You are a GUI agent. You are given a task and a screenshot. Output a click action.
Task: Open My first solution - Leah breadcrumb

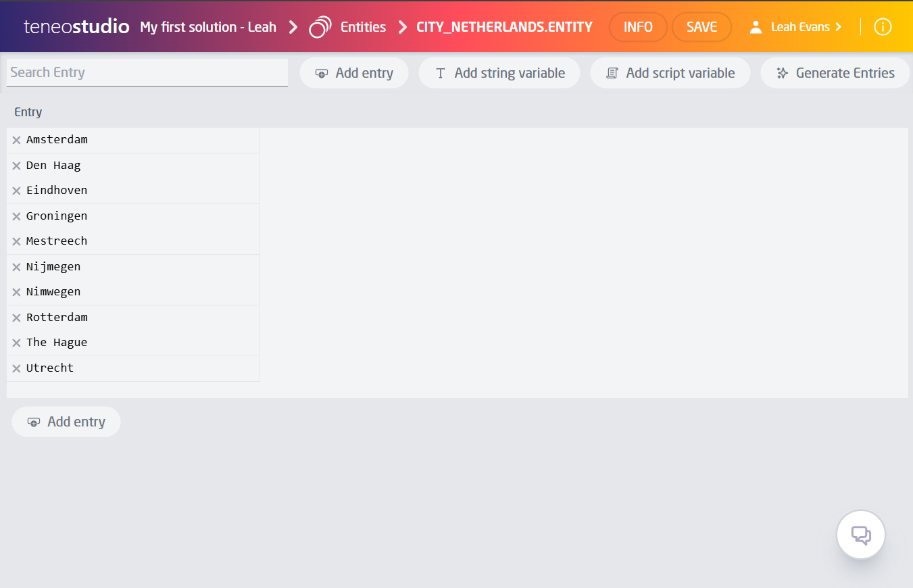[x=208, y=27]
